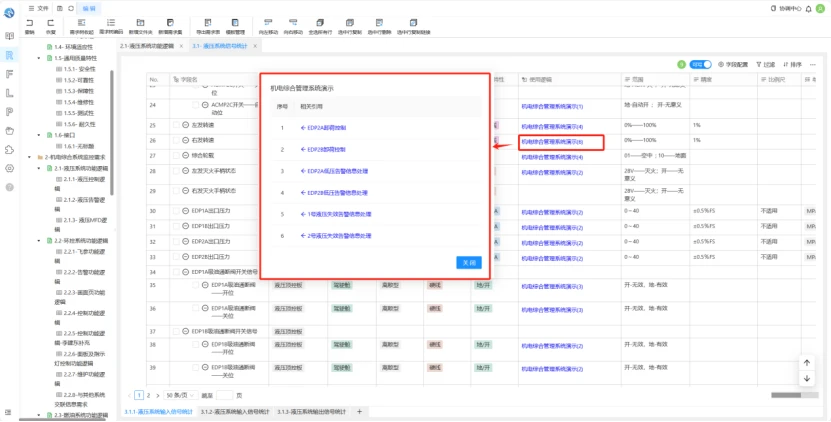
Task: Click the 选中行复制 copy rows icon
Action: tap(350, 23)
